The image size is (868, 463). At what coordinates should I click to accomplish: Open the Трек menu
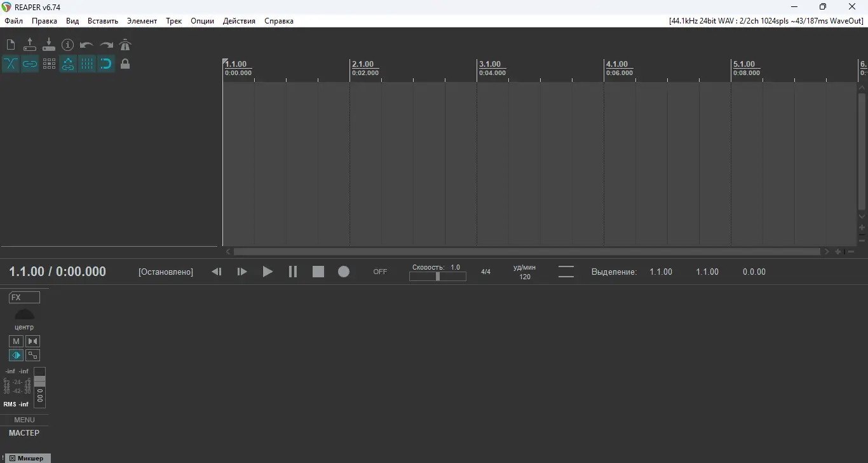tap(174, 21)
